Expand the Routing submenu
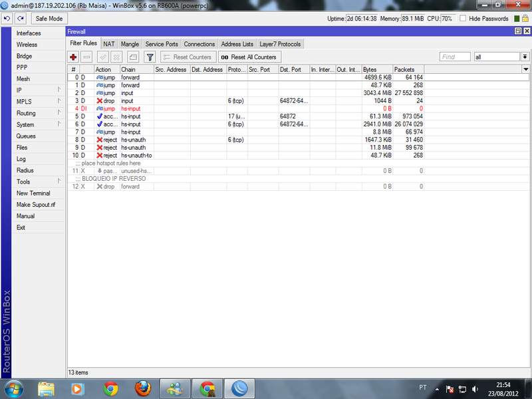The image size is (532, 399). pyautogui.click(x=38, y=113)
